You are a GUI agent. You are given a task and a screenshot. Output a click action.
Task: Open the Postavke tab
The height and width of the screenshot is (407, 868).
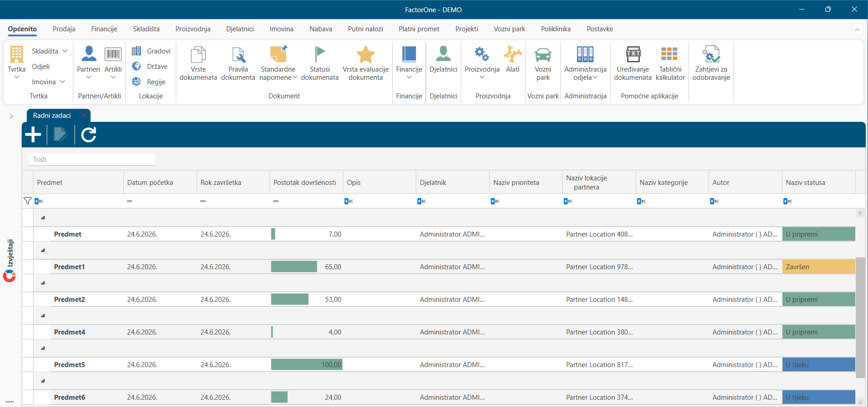[x=600, y=29]
